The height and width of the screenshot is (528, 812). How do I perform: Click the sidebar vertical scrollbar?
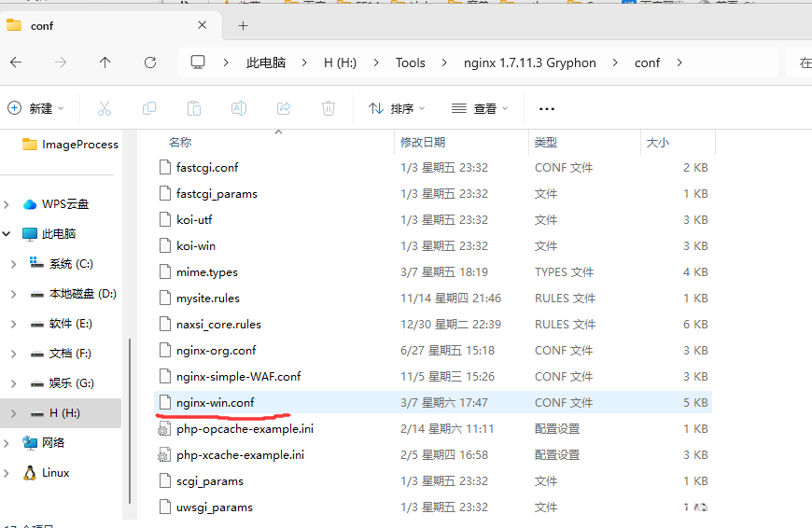point(129,421)
